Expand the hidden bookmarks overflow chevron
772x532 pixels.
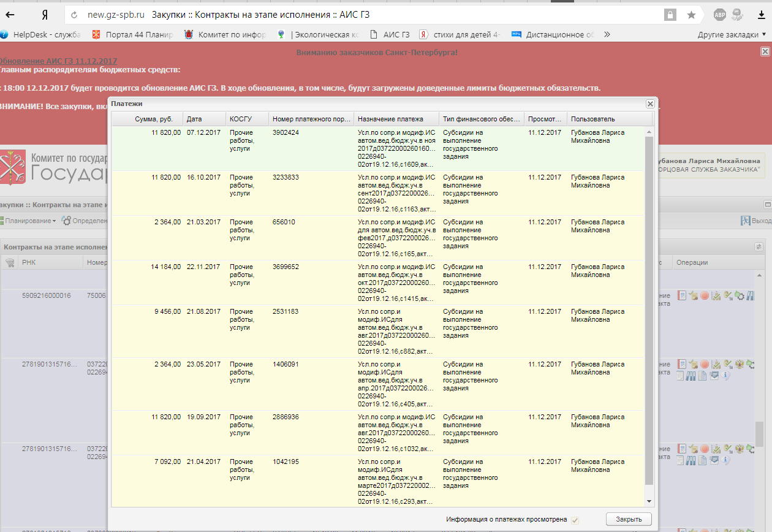607,35
